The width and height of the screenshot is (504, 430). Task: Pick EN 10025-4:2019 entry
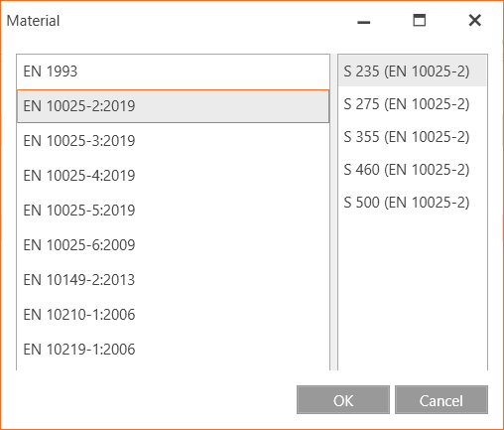(173, 176)
